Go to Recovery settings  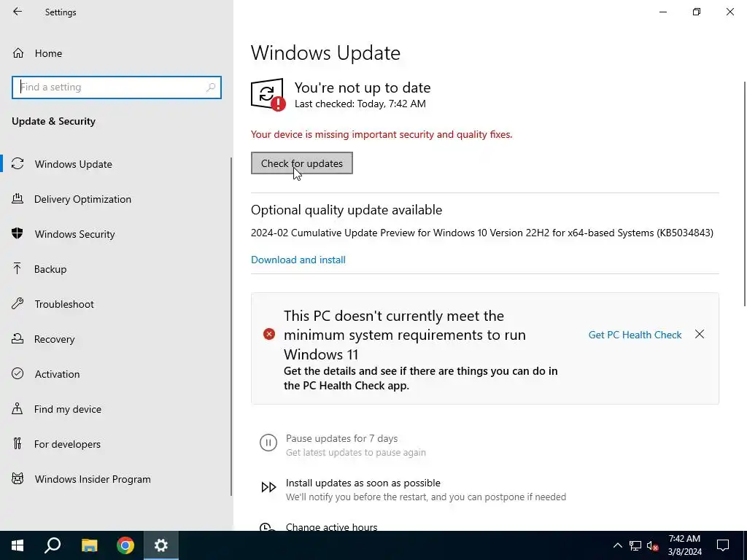(x=115, y=339)
